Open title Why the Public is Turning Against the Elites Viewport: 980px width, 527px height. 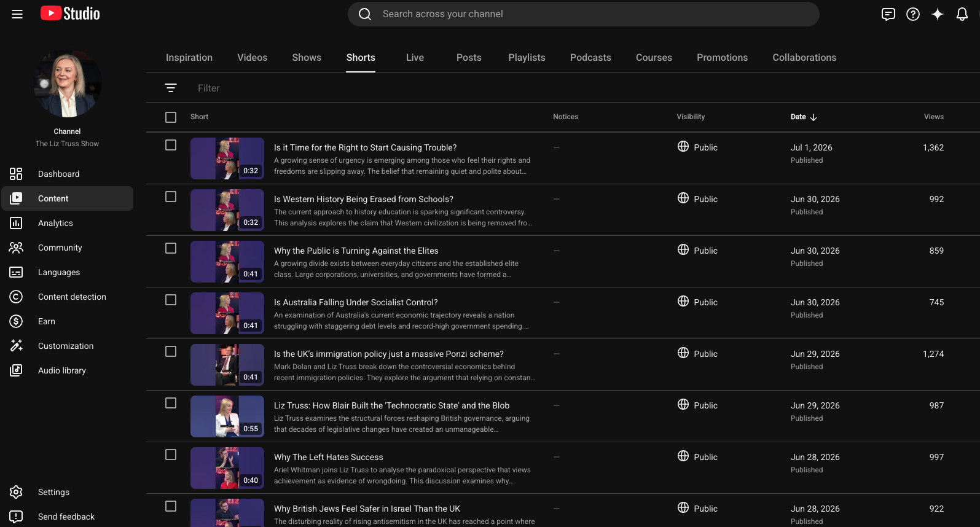coord(356,251)
